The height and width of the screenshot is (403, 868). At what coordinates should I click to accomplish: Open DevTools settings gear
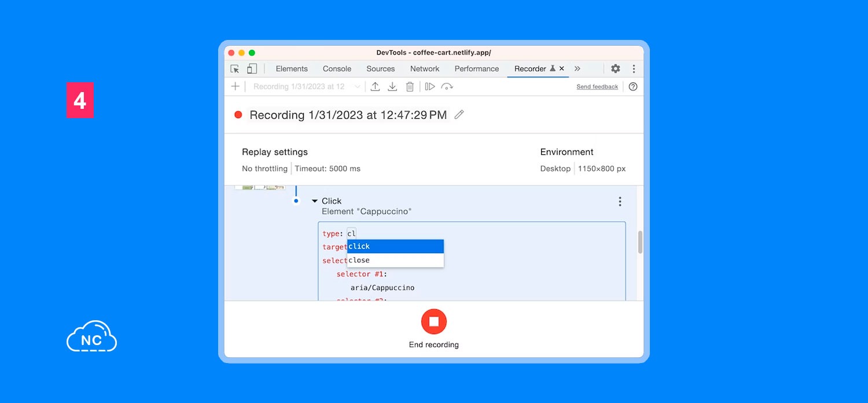(x=615, y=68)
